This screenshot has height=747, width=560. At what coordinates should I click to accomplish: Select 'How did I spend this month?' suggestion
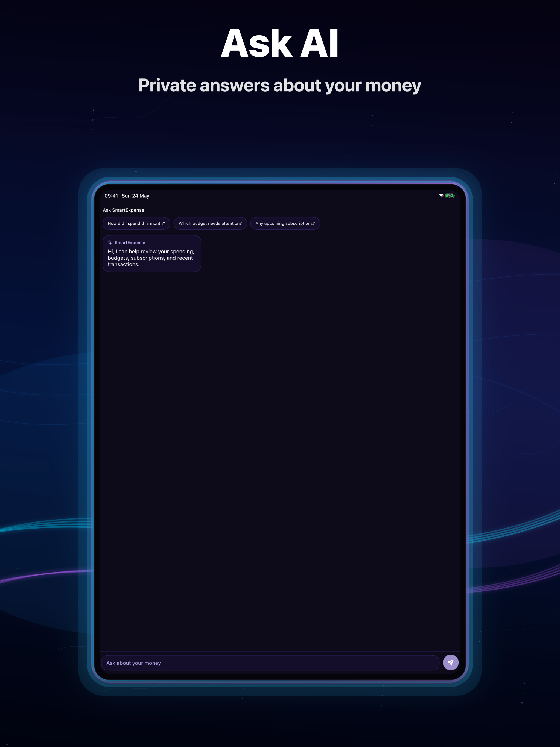[136, 224]
